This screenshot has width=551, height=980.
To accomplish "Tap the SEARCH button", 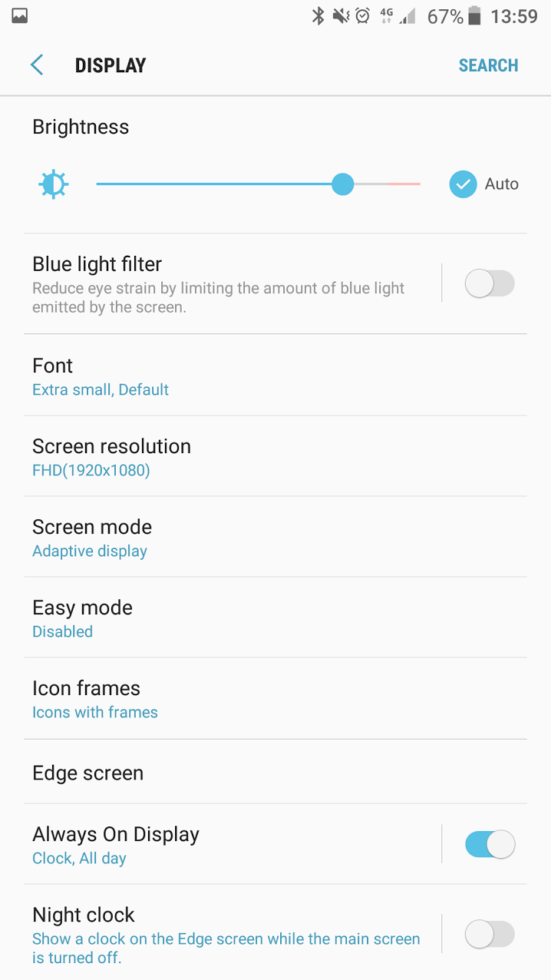I will pyautogui.click(x=488, y=65).
